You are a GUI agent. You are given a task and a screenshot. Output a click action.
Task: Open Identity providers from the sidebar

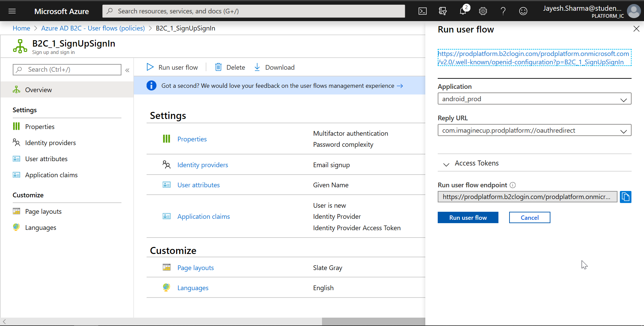50,142
